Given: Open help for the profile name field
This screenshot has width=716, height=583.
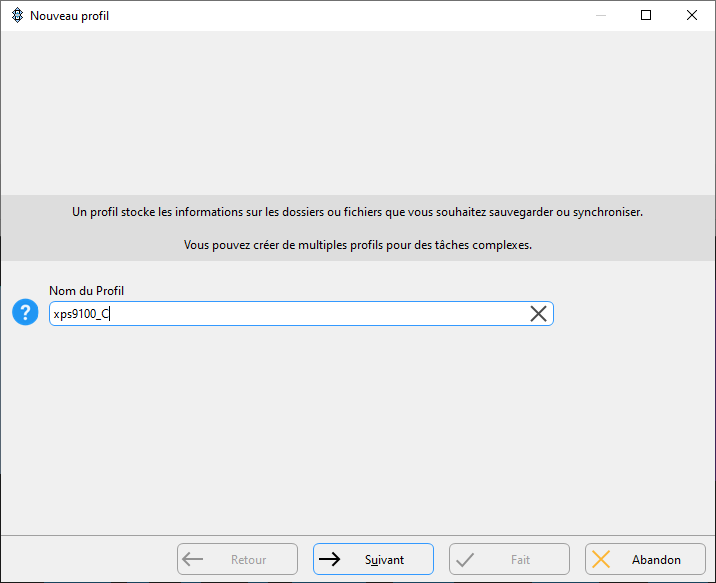Looking at the screenshot, I should 25,312.
